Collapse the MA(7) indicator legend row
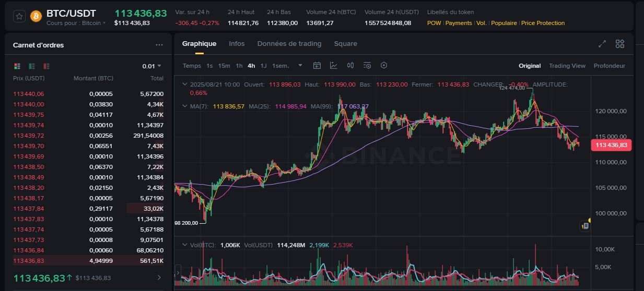644x291 pixels. [x=184, y=106]
